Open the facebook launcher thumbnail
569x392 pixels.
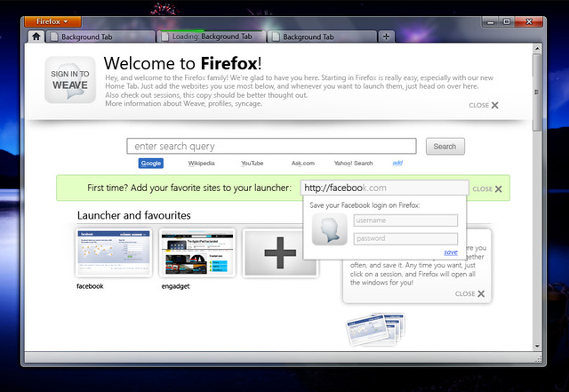point(114,253)
